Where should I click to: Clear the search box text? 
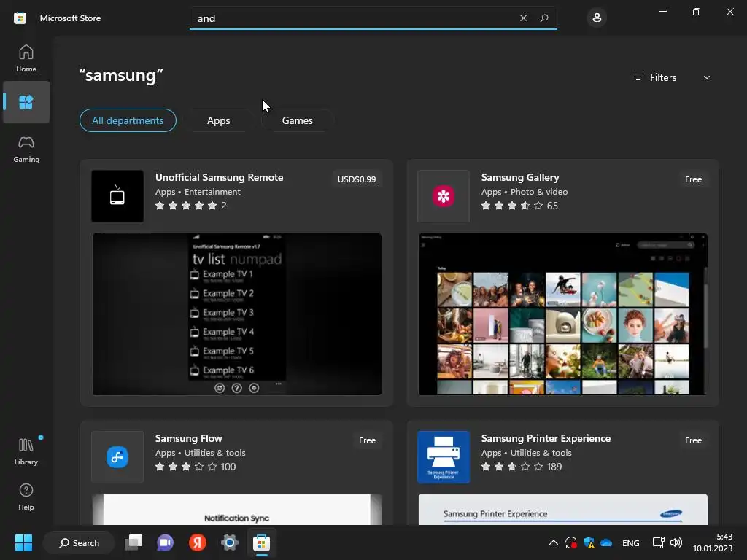[x=523, y=18]
